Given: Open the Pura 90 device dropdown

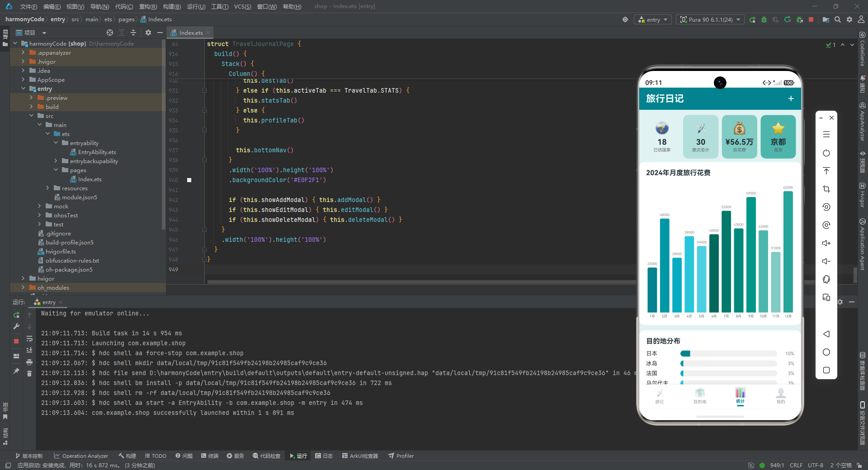Looking at the screenshot, I should [x=710, y=19].
